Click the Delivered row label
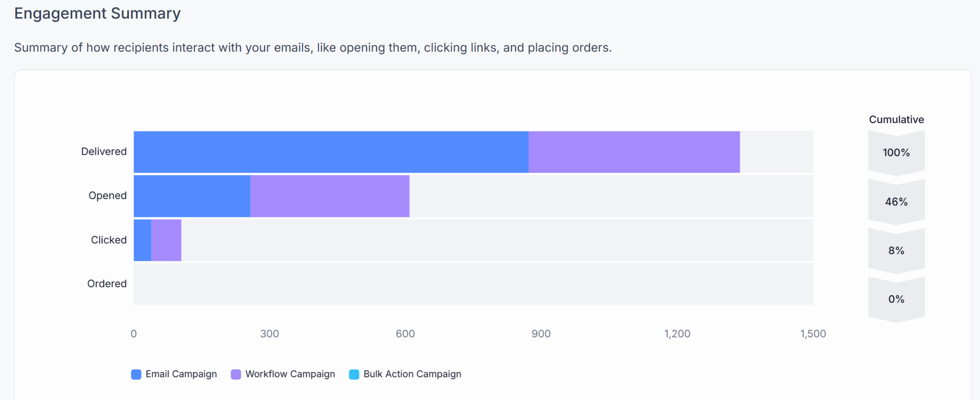980x400 pixels. (104, 152)
